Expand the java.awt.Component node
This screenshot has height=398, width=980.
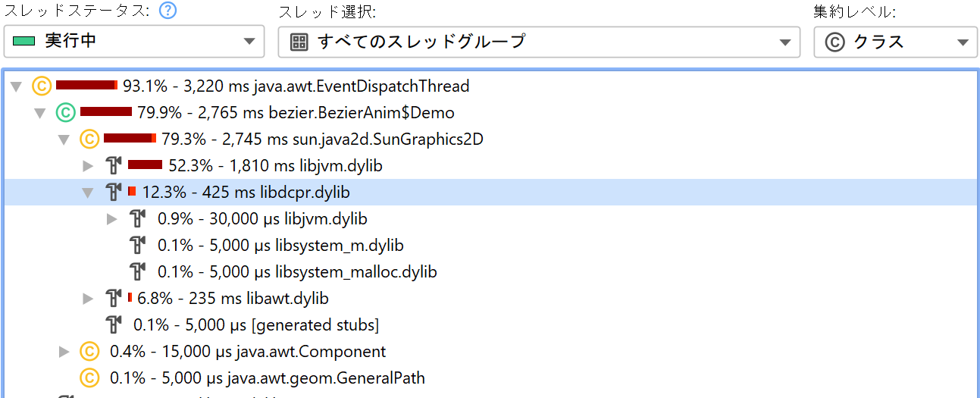point(65,352)
